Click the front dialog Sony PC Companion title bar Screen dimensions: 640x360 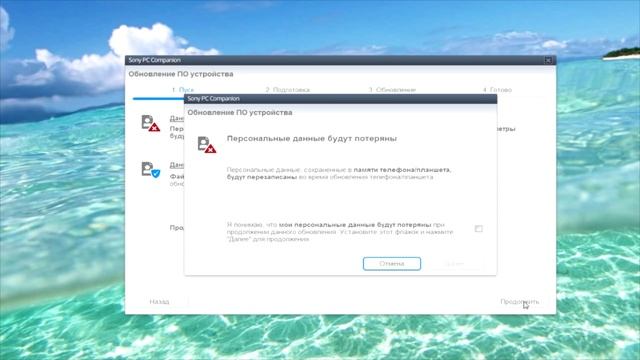pyautogui.click(x=340, y=99)
